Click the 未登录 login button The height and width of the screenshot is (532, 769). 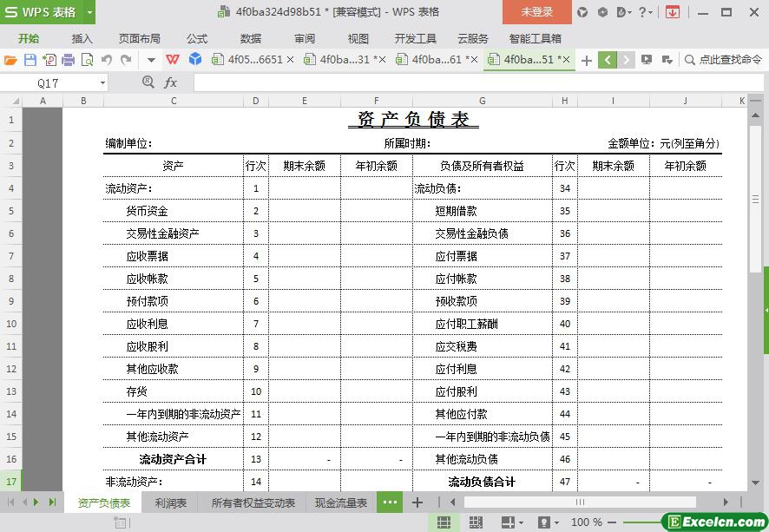click(536, 12)
